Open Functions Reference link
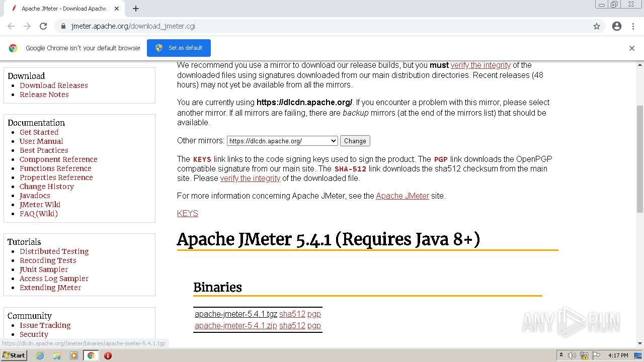This screenshot has width=644, height=362. point(55,168)
